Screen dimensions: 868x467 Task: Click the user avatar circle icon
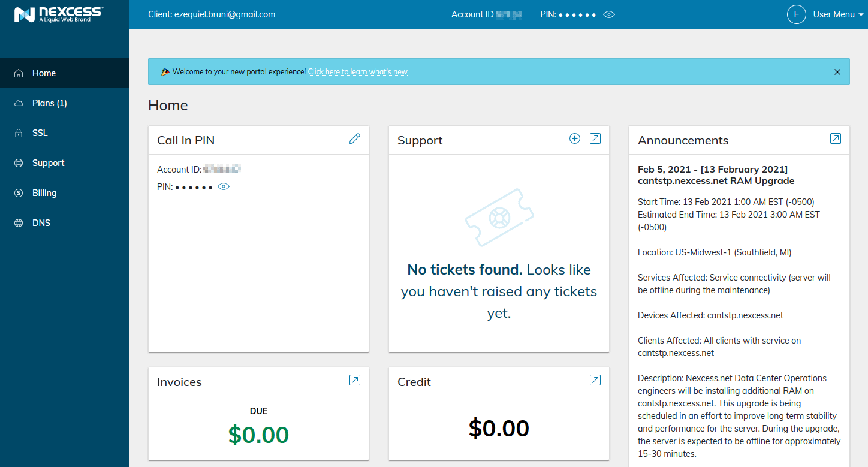coord(796,14)
